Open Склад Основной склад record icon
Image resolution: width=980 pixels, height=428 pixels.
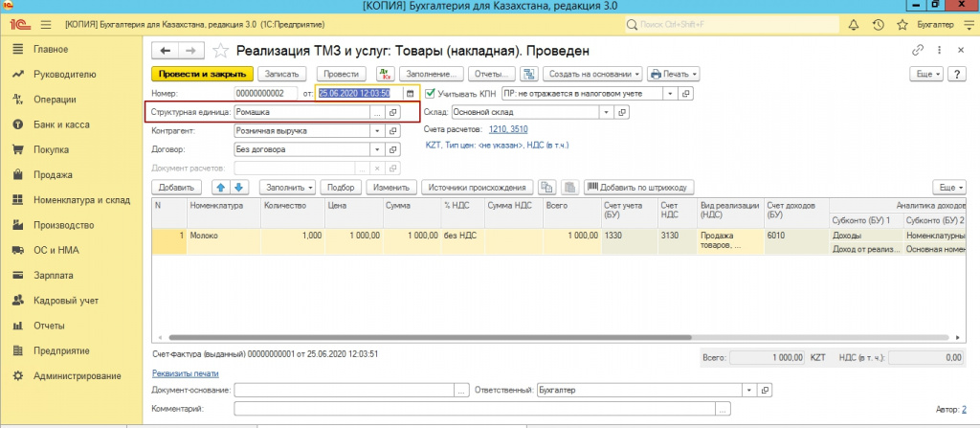622,112
